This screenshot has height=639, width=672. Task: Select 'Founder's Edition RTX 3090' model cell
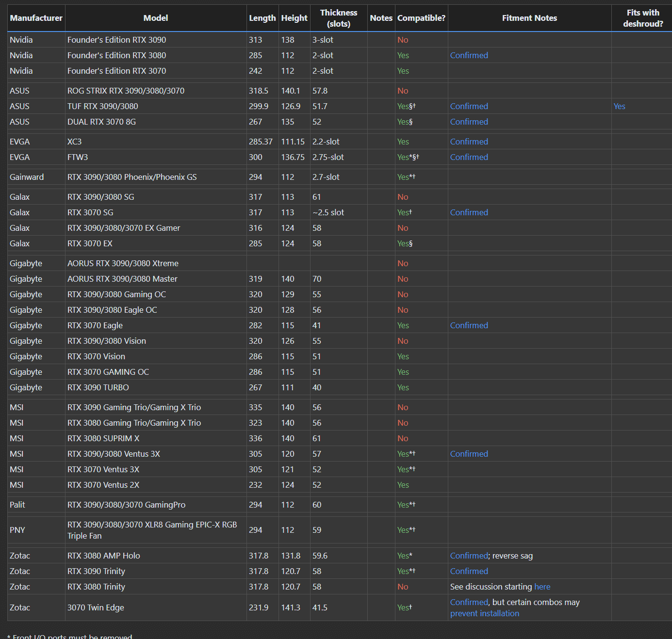click(156, 40)
